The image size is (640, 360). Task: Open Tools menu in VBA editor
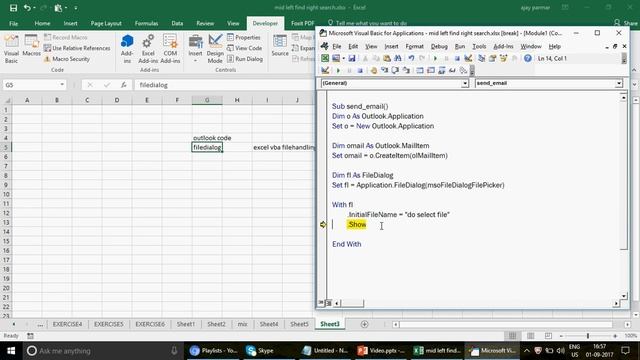coord(479,46)
